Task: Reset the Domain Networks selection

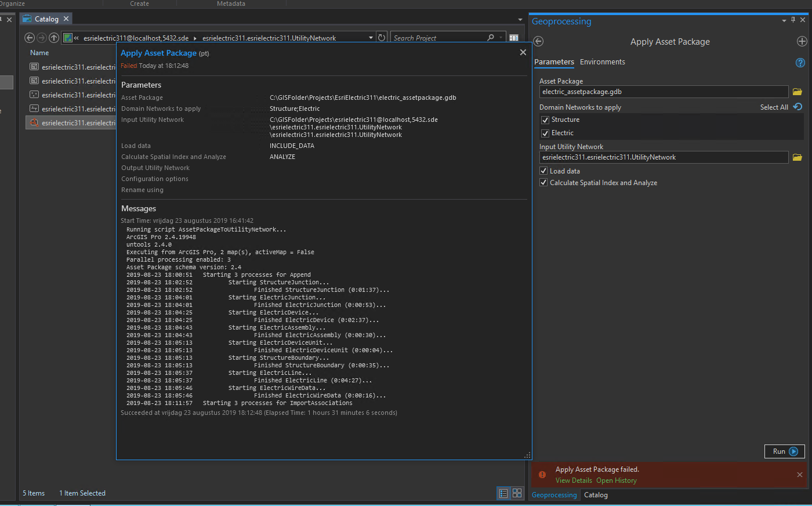Action: [x=797, y=107]
